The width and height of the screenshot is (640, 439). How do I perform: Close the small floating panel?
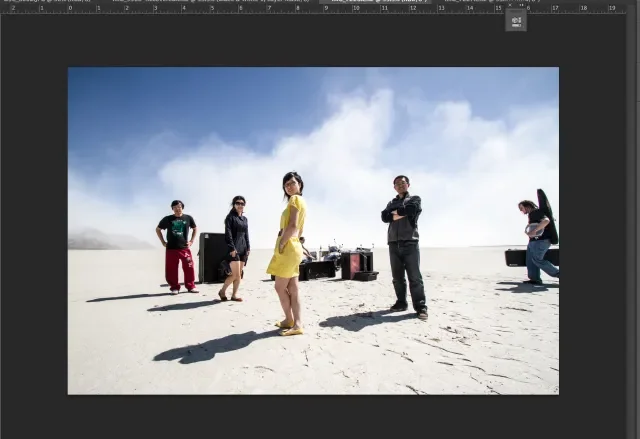click(510, 5)
